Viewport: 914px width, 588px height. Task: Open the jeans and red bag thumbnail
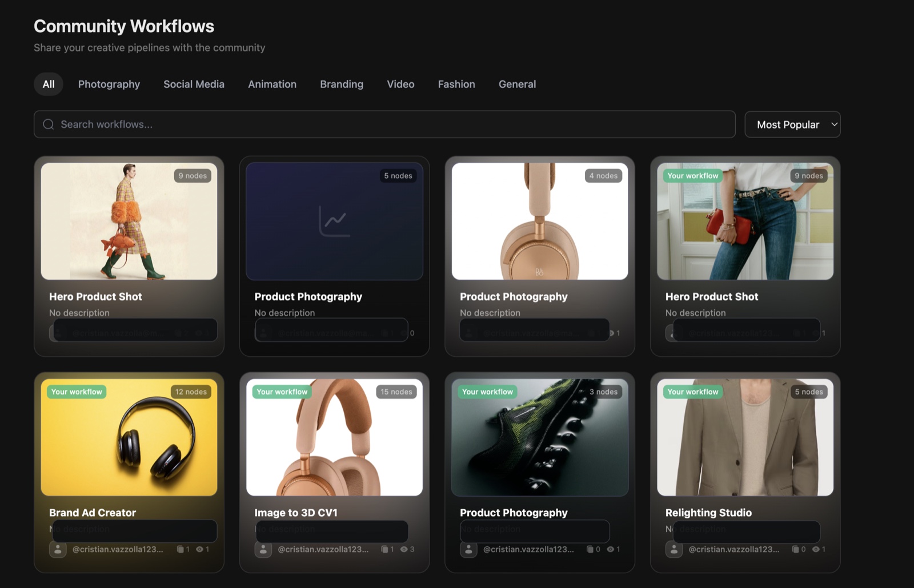[x=745, y=221]
